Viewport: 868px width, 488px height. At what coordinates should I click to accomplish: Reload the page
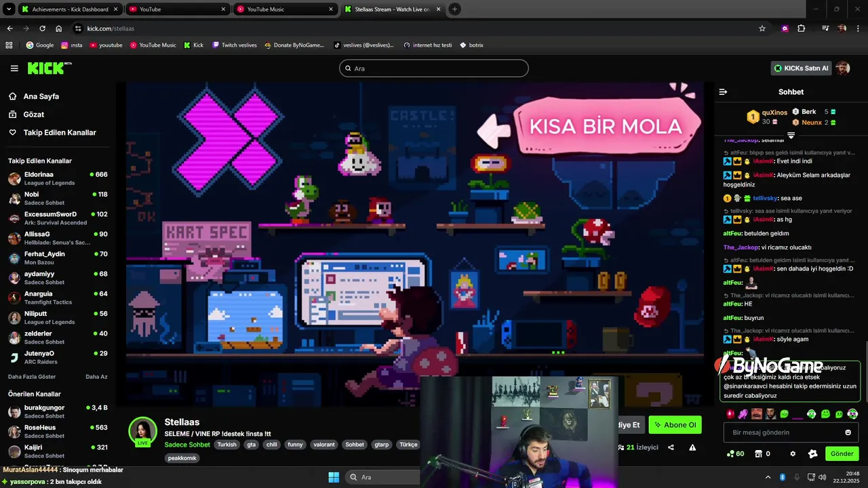coord(42,28)
